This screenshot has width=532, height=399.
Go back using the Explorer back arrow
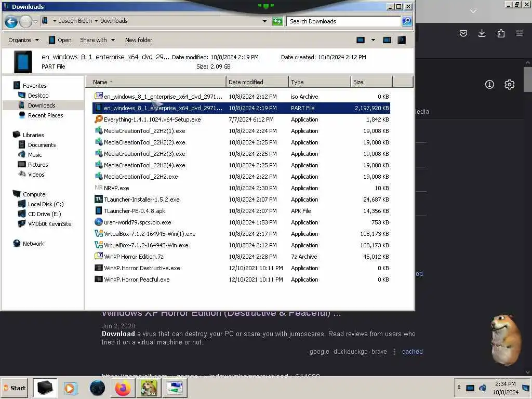tap(11, 22)
